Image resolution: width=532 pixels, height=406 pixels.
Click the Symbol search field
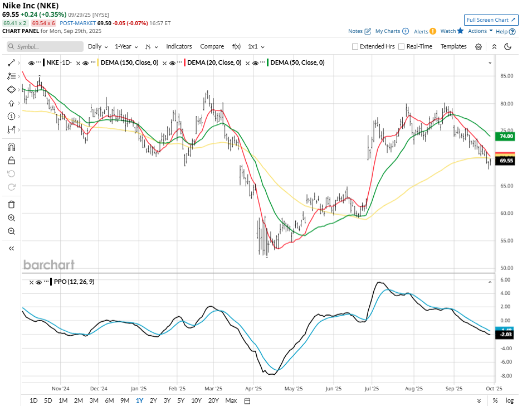click(45, 46)
